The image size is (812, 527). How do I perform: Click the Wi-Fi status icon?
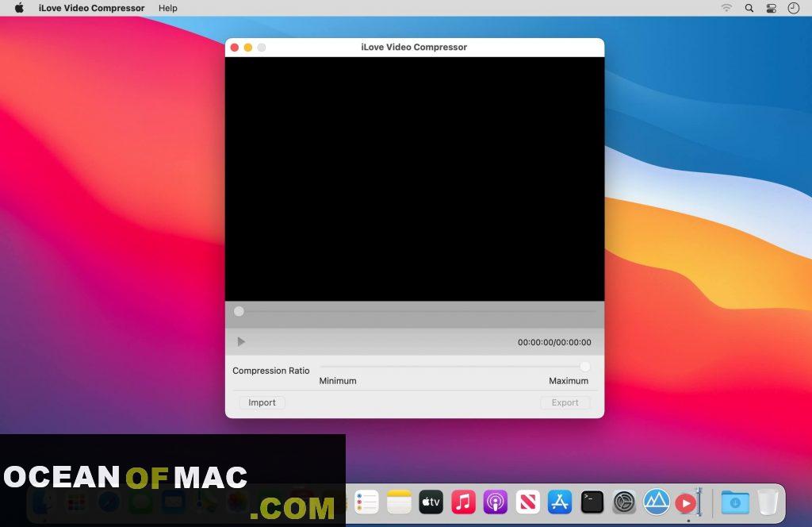click(726, 8)
